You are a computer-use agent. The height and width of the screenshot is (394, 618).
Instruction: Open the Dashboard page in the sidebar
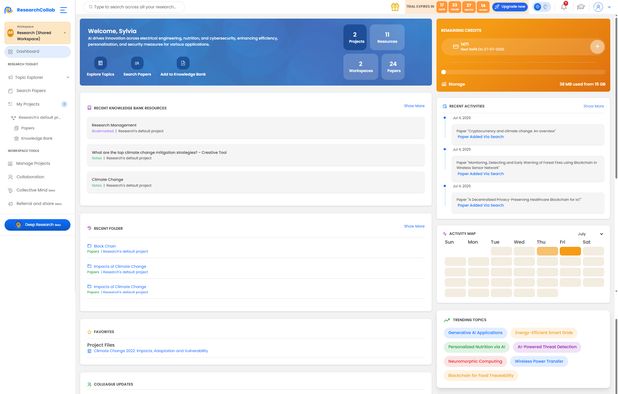(37, 52)
